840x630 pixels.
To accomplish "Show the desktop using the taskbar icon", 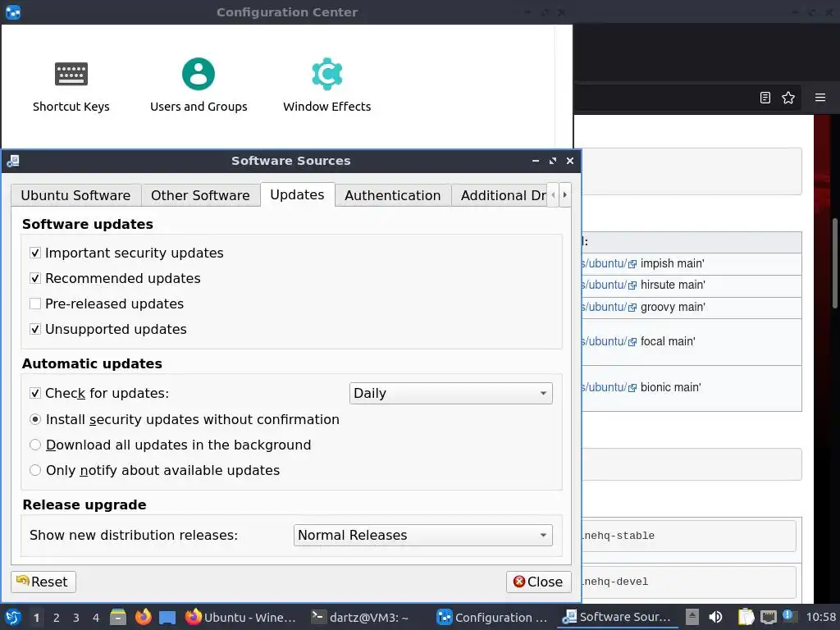I will tap(167, 618).
